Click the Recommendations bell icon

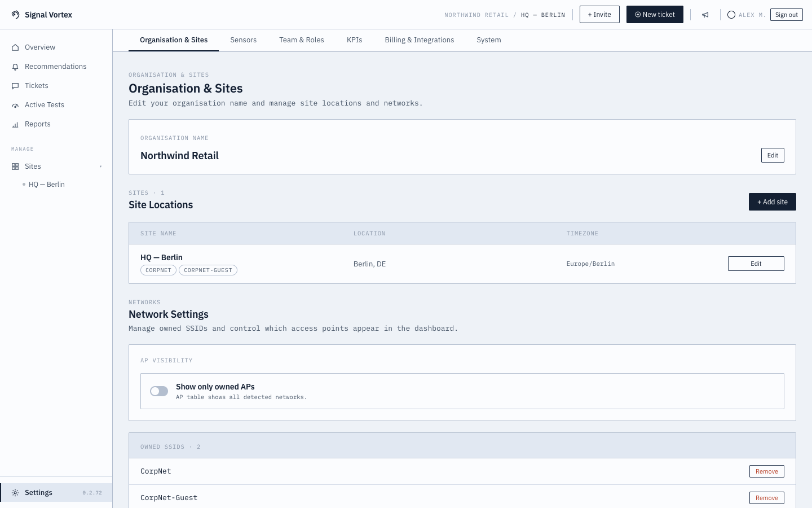15,67
